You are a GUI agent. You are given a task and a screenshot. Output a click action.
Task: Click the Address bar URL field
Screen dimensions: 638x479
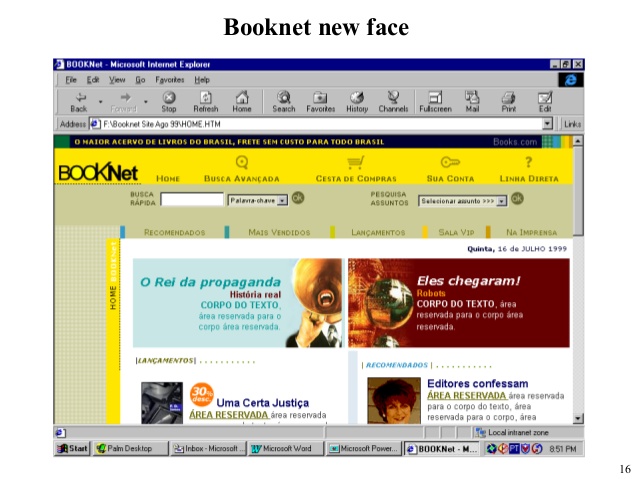pos(321,124)
